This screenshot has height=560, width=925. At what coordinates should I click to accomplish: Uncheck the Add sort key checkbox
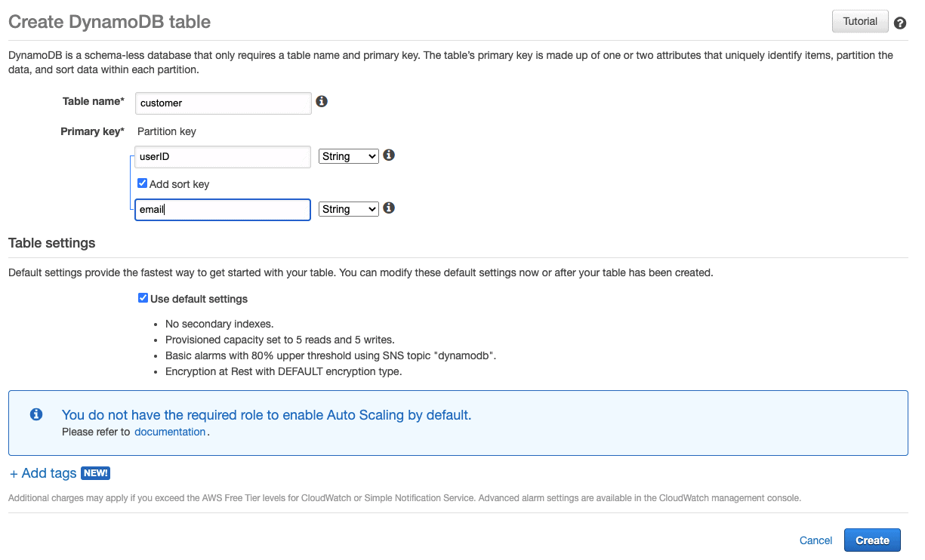point(142,183)
